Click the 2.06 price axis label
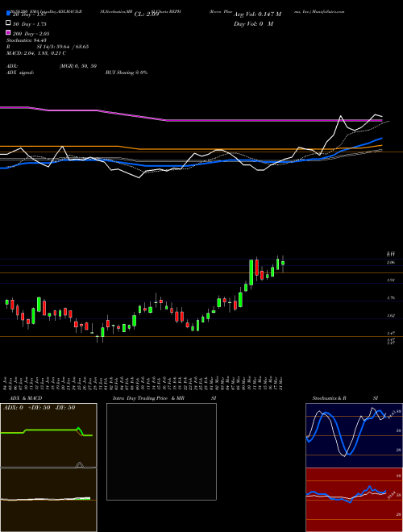Image resolution: width=403 pixels, height=532 pixels. (390, 263)
